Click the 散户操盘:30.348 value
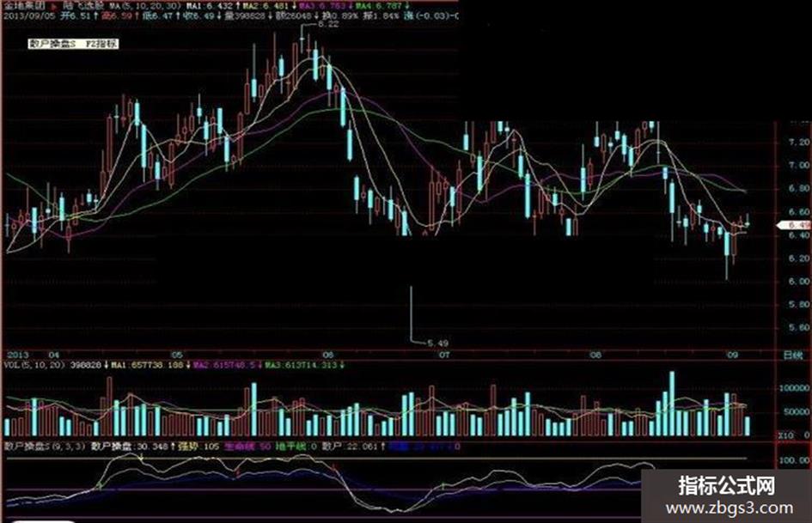 tap(130, 446)
